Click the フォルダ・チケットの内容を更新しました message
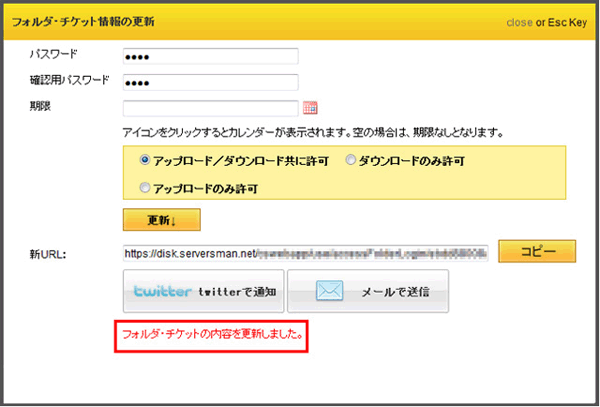 point(212,335)
